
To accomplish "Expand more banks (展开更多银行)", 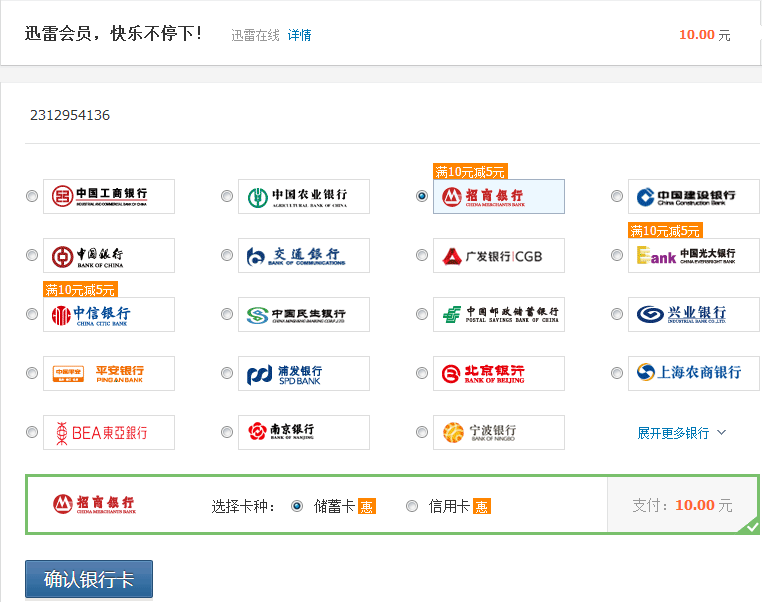I will coord(673,433).
